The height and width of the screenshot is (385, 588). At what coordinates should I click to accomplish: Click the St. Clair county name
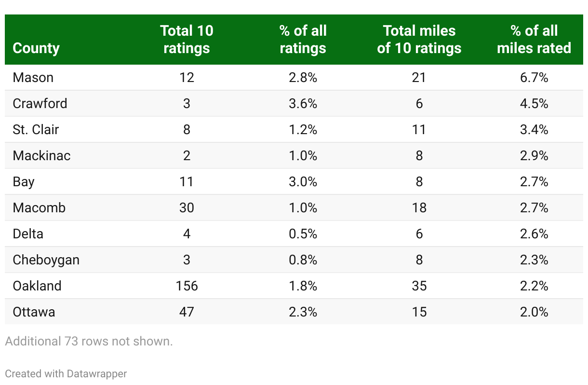(x=36, y=129)
